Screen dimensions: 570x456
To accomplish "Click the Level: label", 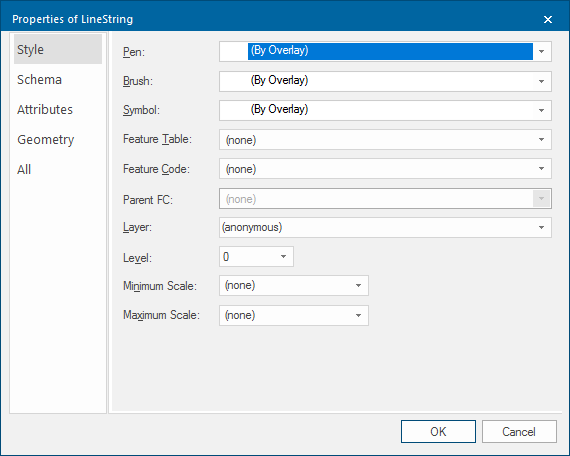I will (x=137, y=258).
